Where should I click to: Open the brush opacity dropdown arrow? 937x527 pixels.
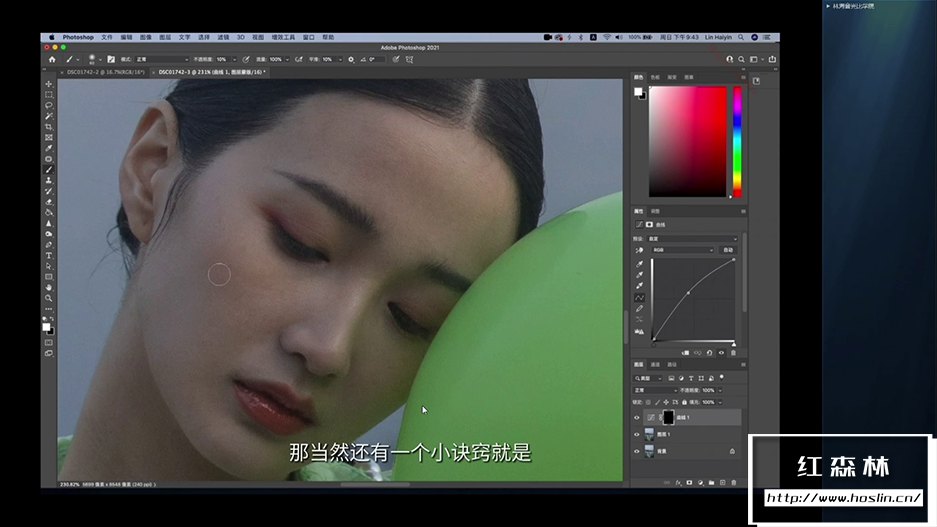(234, 59)
